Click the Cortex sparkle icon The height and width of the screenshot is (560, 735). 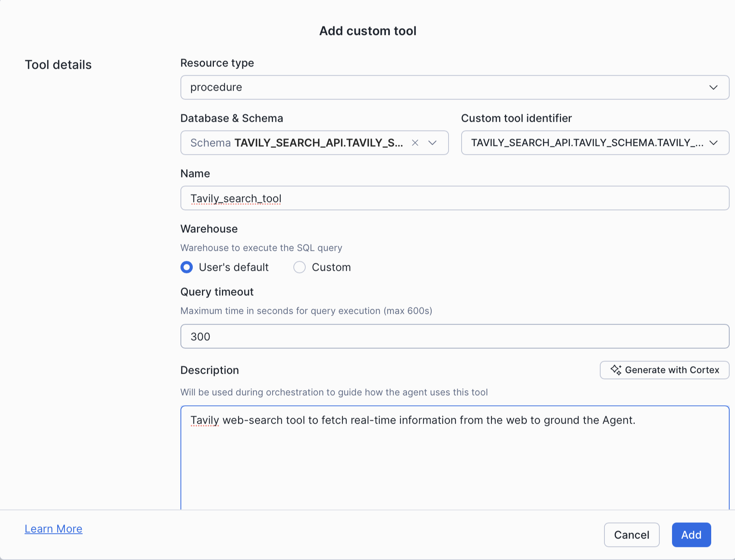coord(616,370)
